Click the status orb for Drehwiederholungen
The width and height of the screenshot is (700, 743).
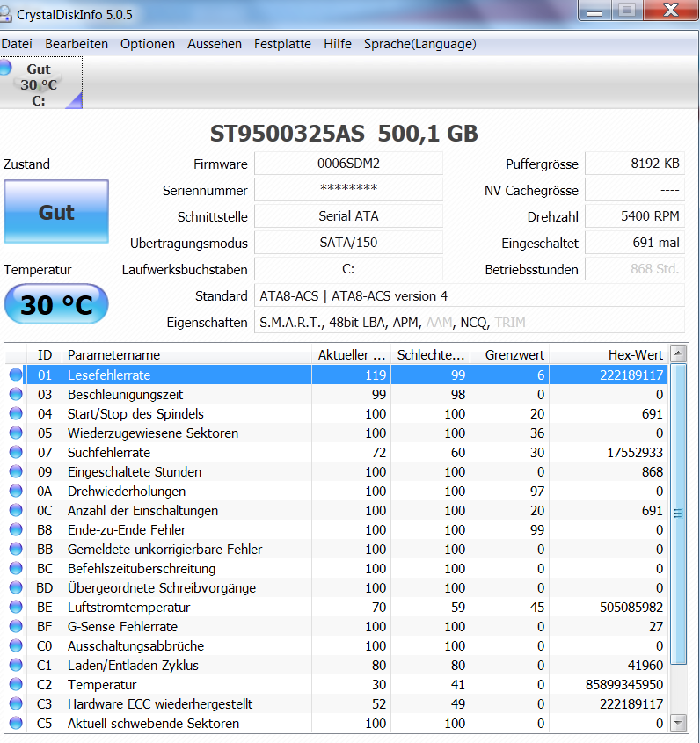tap(16, 491)
